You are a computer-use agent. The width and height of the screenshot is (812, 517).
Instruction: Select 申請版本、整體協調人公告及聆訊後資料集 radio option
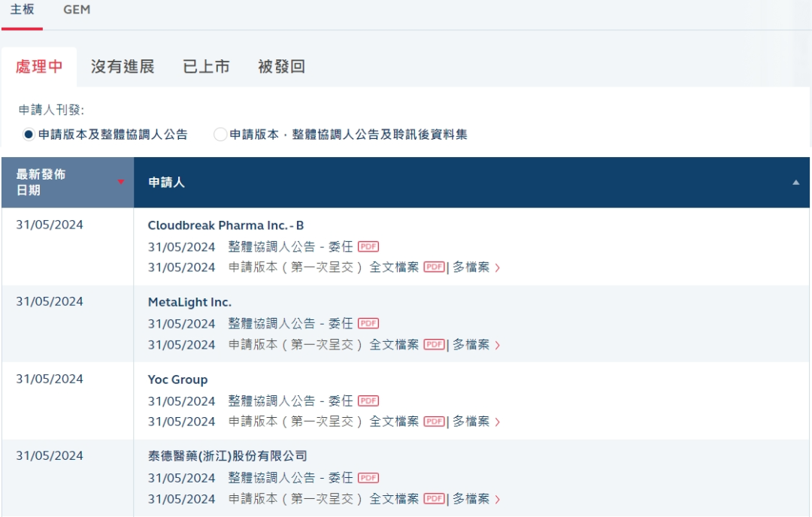(220, 135)
